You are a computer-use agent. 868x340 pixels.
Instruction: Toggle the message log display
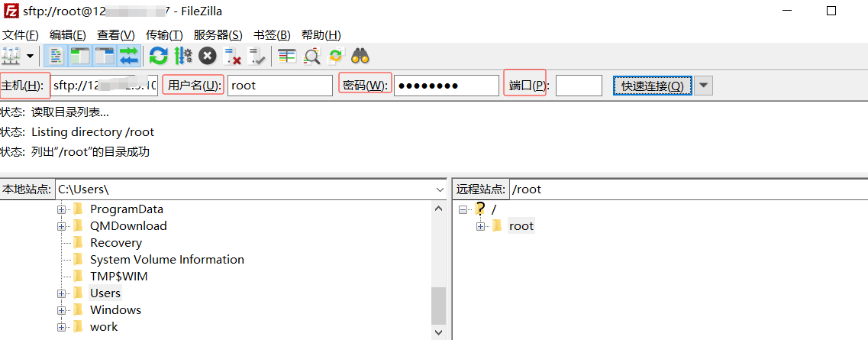[x=56, y=55]
